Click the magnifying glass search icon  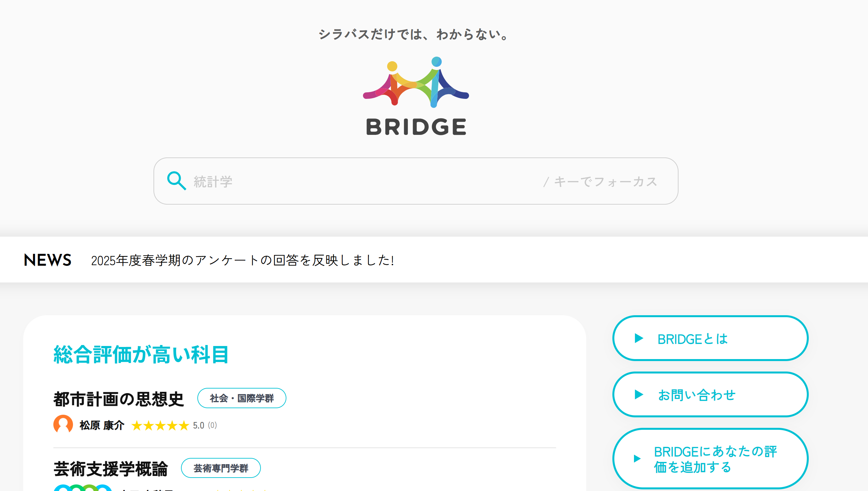tap(177, 181)
